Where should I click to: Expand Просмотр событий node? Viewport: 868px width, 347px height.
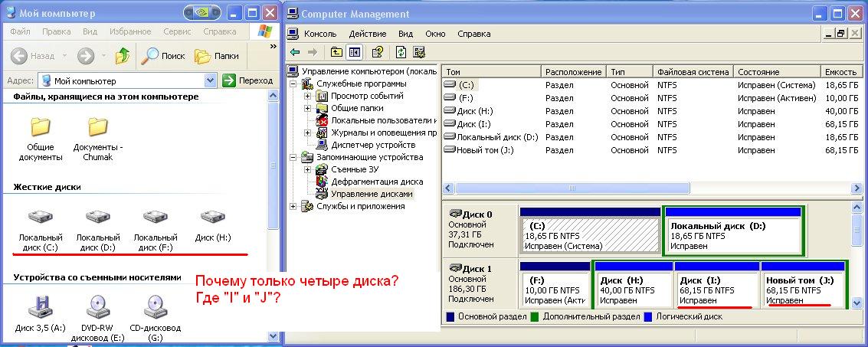pyautogui.click(x=307, y=96)
